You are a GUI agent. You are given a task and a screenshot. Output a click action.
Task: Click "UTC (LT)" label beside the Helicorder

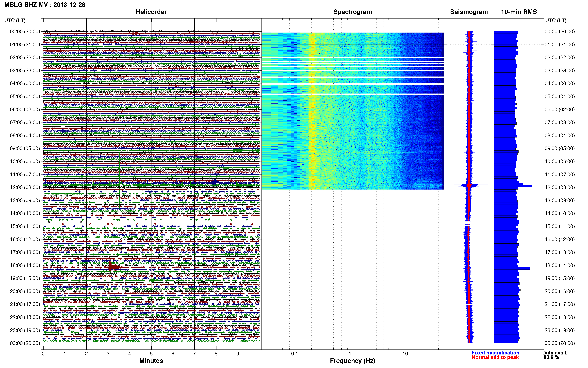pyautogui.click(x=15, y=20)
